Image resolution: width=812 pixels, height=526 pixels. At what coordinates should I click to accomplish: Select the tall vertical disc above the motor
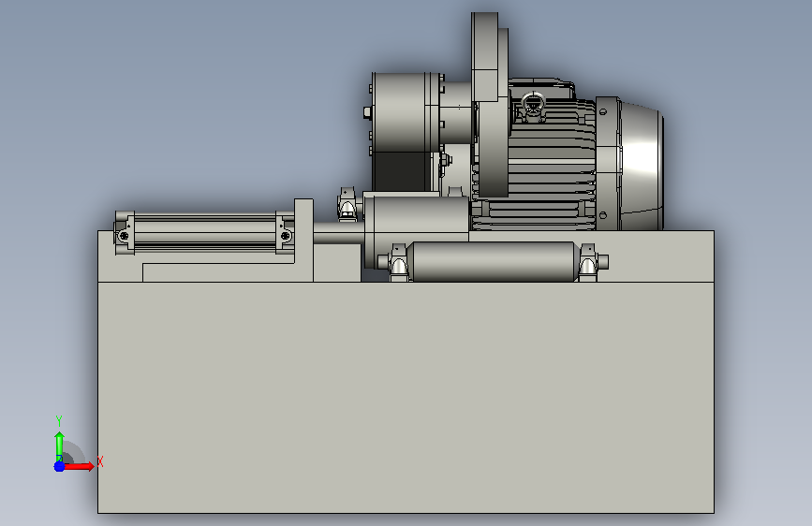[x=490, y=104]
